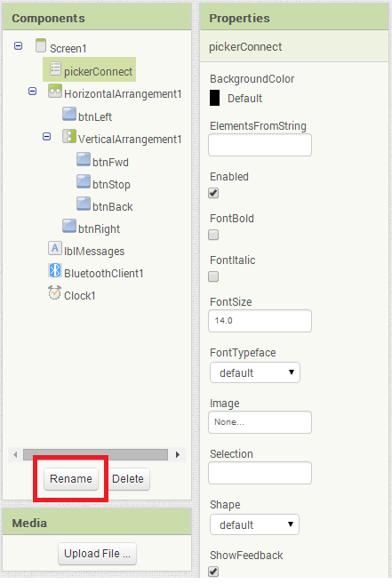Screen dimensions: 392x584
Task: Collapse the Screen1 tree node
Action: point(19,46)
